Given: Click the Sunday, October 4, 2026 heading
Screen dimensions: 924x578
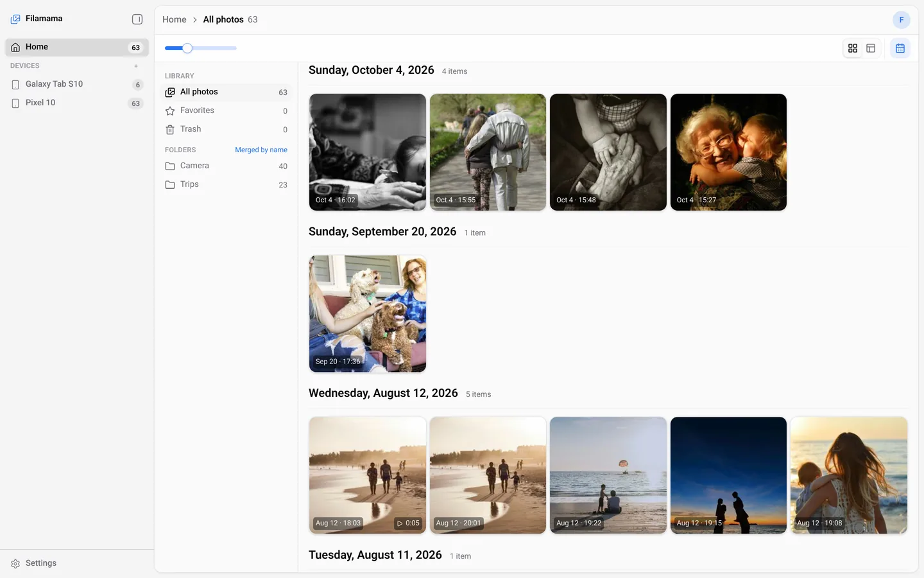Looking at the screenshot, I should [372, 71].
